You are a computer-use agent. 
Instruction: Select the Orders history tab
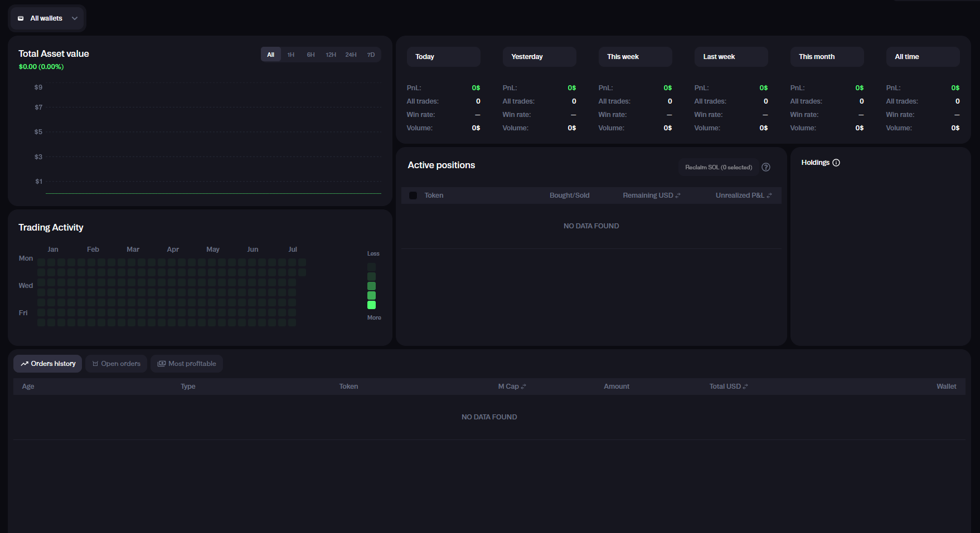point(48,364)
